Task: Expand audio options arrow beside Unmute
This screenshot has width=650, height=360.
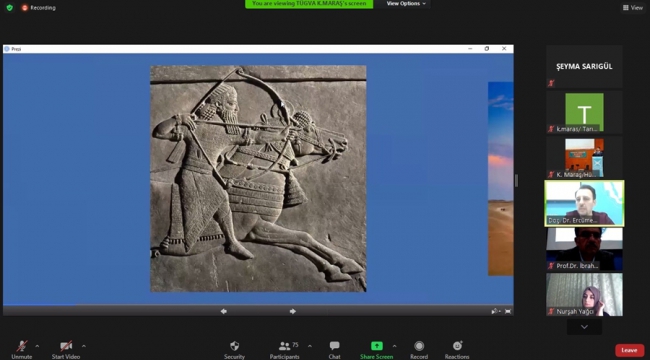Action: [x=37, y=346]
